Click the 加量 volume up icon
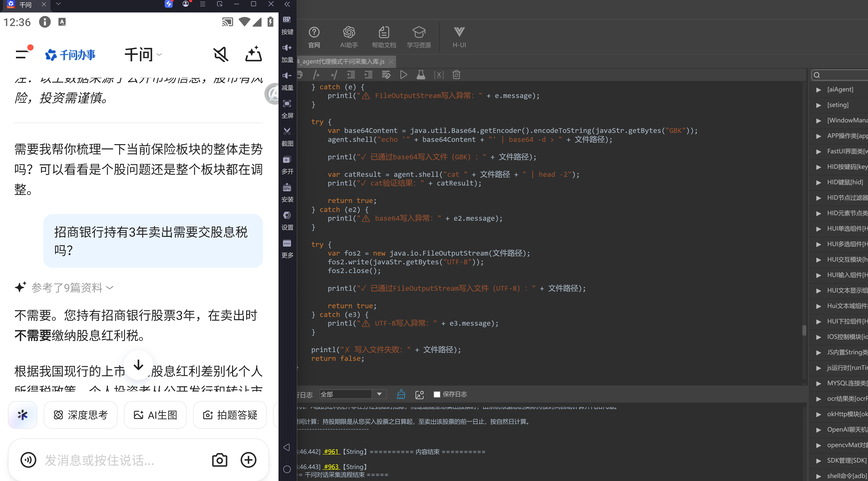Viewport: 868px width, 481px height. click(287, 54)
